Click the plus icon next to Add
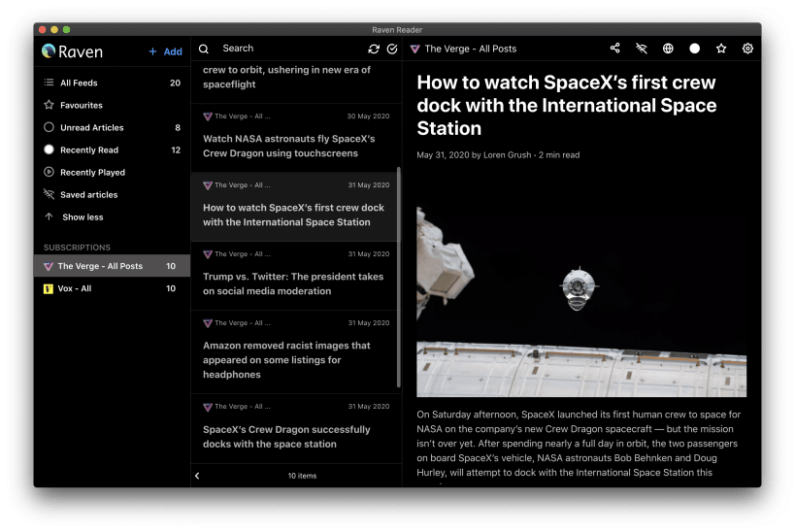The image size is (795, 532). 152,51
